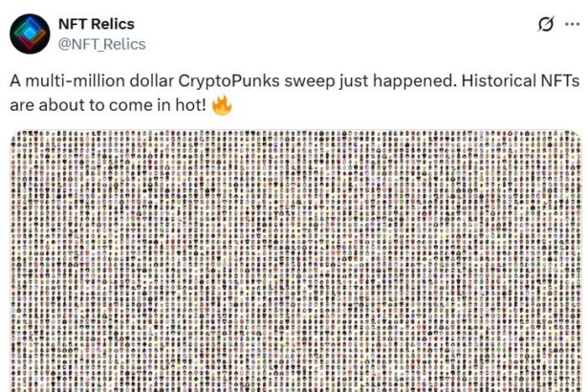The width and height of the screenshot is (588, 392).
Task: Click the fire emoji in the tweet
Action: click(x=222, y=102)
